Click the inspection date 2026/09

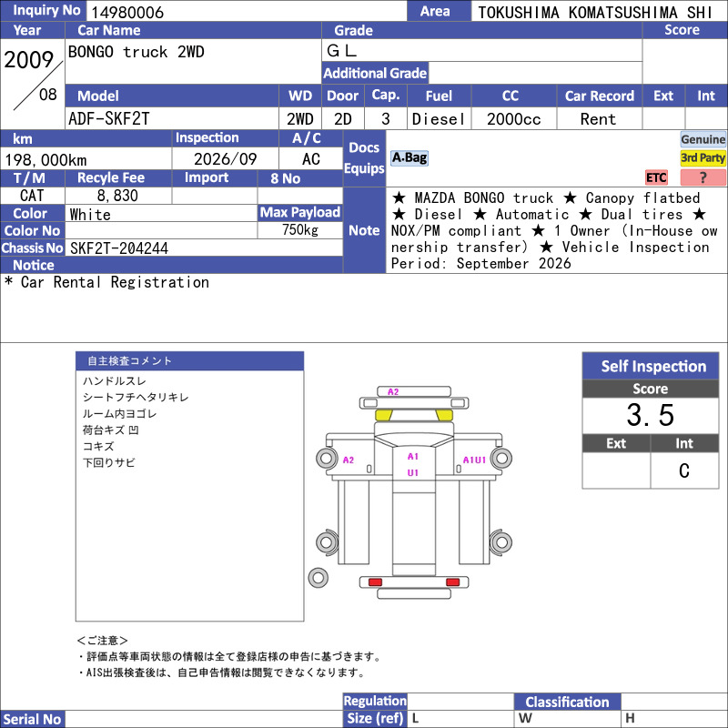click(x=225, y=159)
